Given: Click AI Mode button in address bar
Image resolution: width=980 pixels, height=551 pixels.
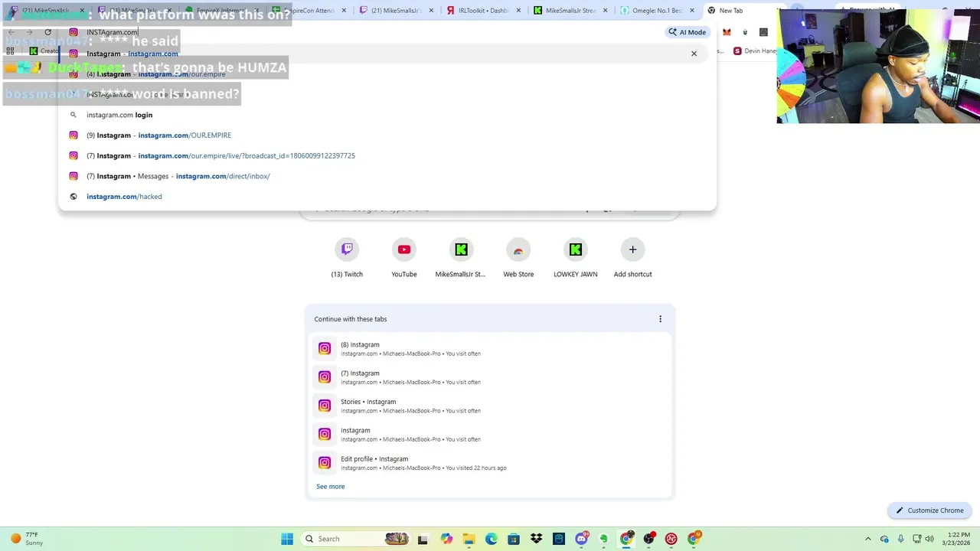Looking at the screenshot, I should [x=687, y=32].
